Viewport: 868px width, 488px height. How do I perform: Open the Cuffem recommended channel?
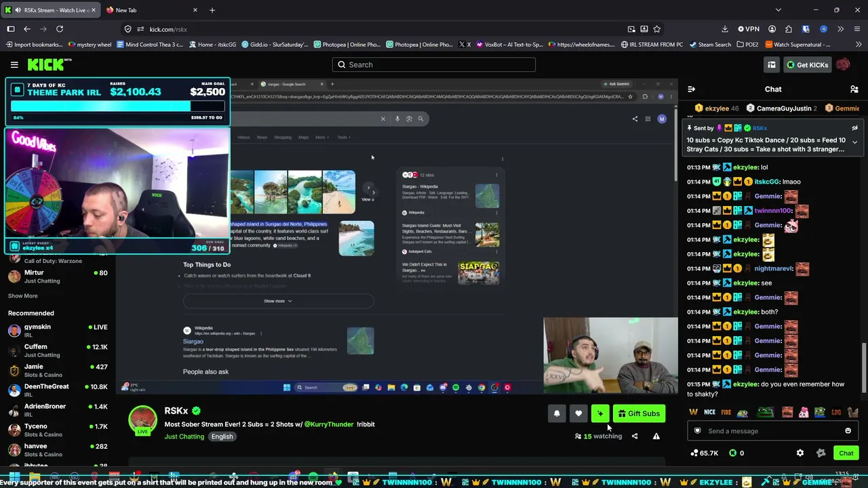click(58, 350)
